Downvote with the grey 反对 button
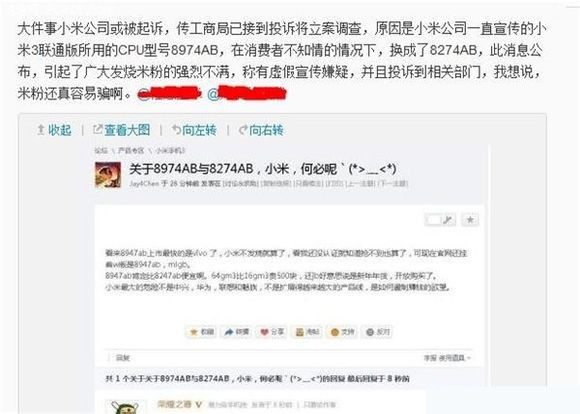 coord(377,332)
